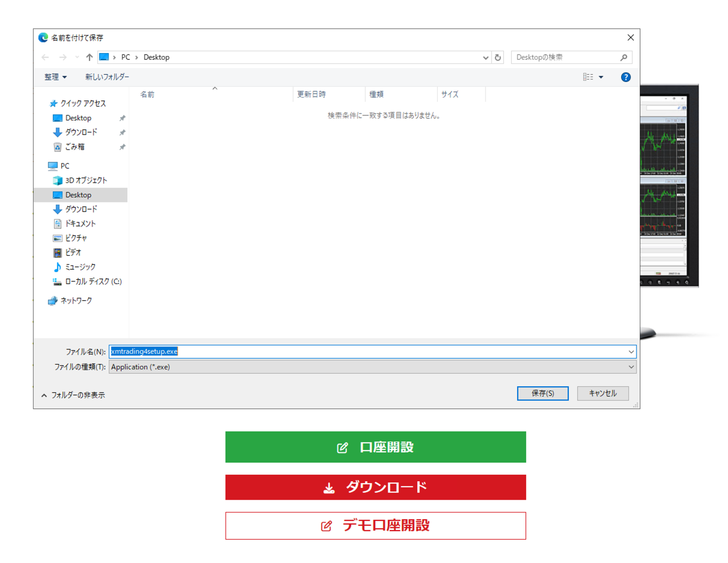728x563 pixels.
Task: Click the refresh icon beside address bar
Action: coord(497,57)
